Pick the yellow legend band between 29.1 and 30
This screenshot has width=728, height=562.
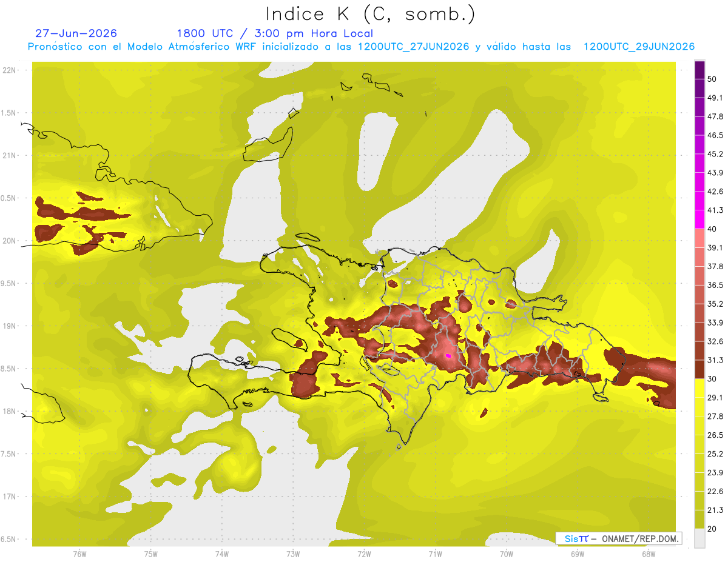(x=699, y=388)
